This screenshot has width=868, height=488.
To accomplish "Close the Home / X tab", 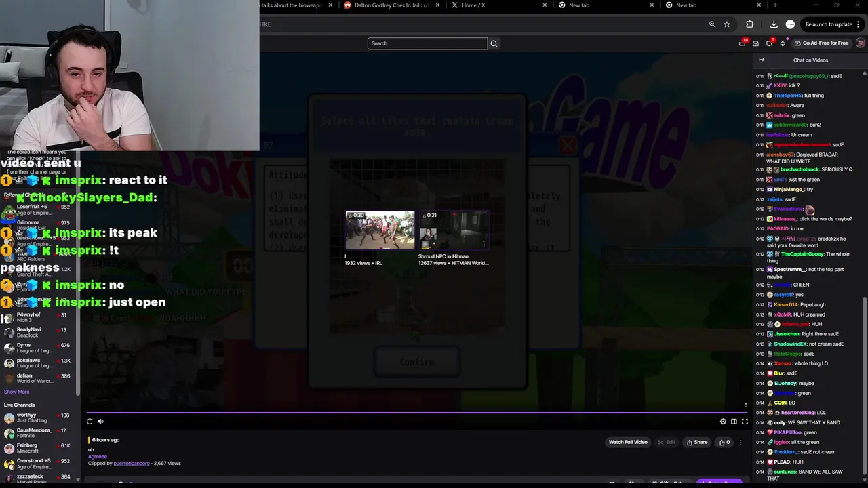I will (x=545, y=5).
